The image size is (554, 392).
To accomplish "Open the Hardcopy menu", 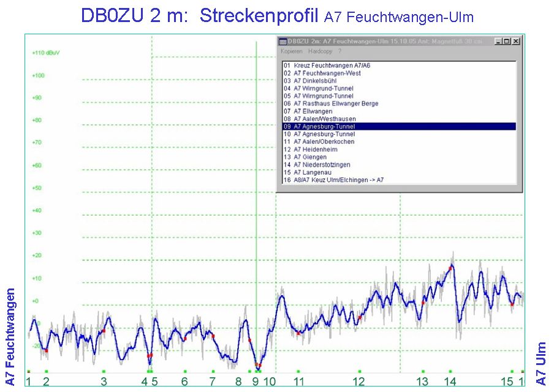I will 320,51.
